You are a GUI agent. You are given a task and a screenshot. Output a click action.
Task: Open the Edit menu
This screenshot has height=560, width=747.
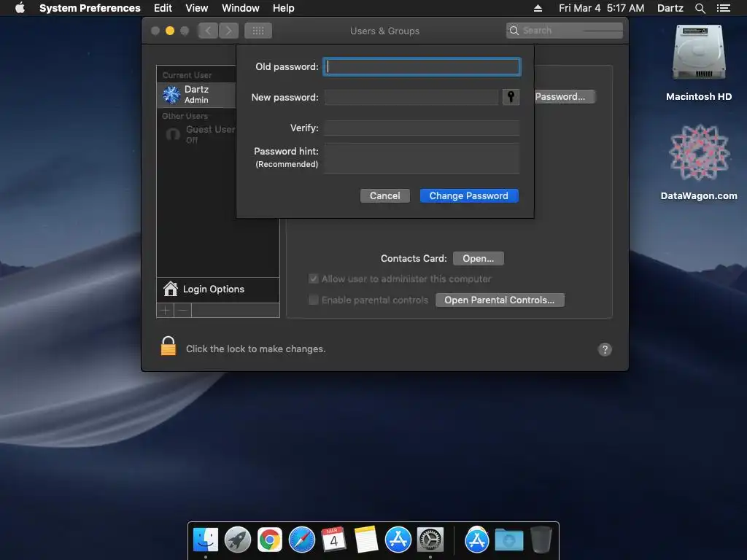163,8
